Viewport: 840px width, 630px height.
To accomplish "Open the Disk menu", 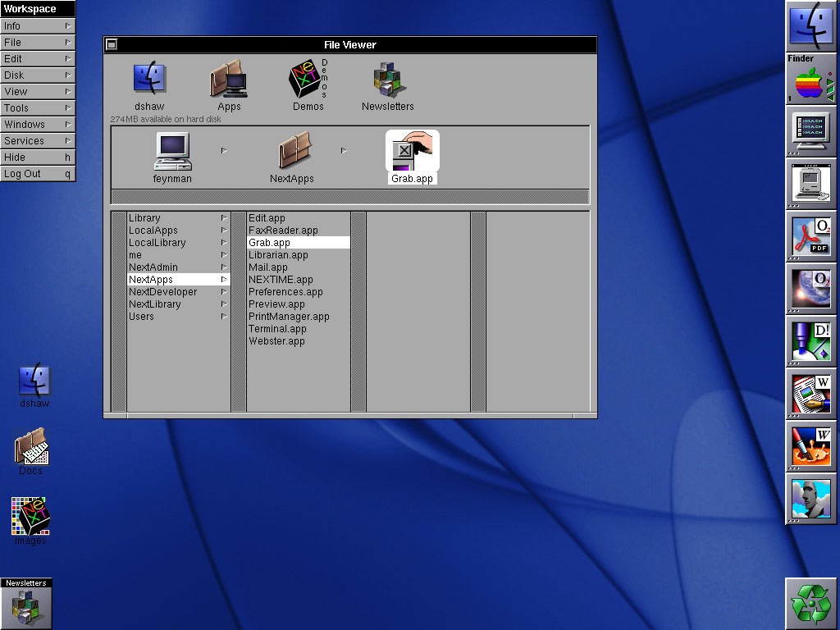I will (38, 75).
